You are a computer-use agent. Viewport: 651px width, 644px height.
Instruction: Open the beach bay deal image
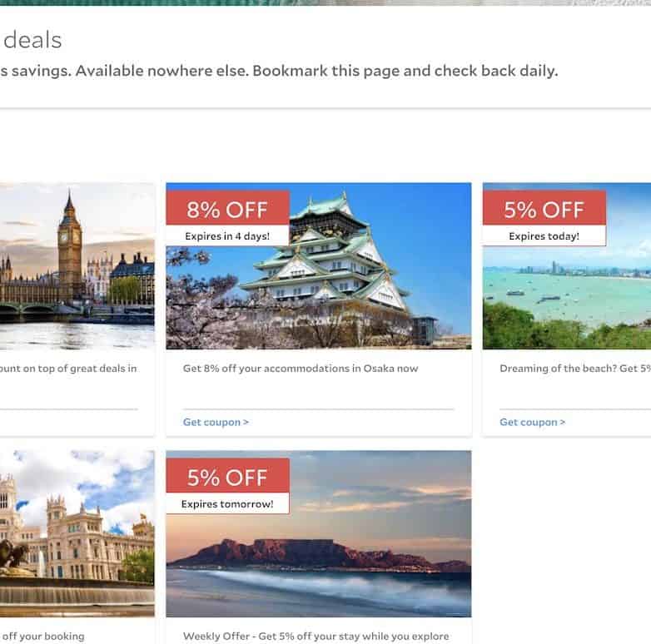[x=567, y=266]
